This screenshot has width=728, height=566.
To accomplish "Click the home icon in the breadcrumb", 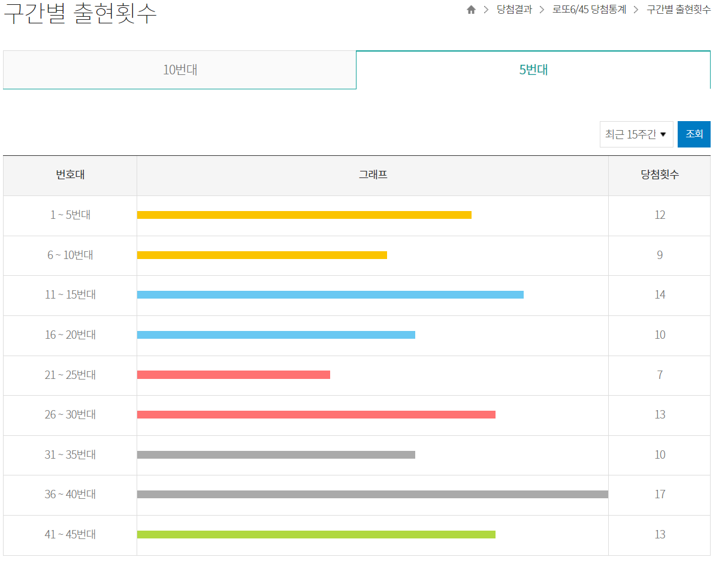I will pyautogui.click(x=472, y=10).
